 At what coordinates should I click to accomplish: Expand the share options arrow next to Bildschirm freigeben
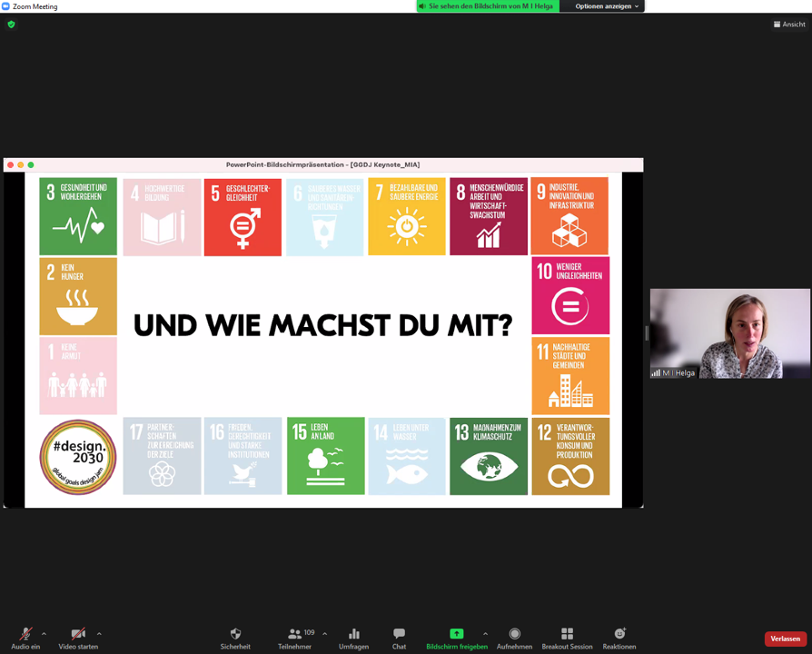485,634
